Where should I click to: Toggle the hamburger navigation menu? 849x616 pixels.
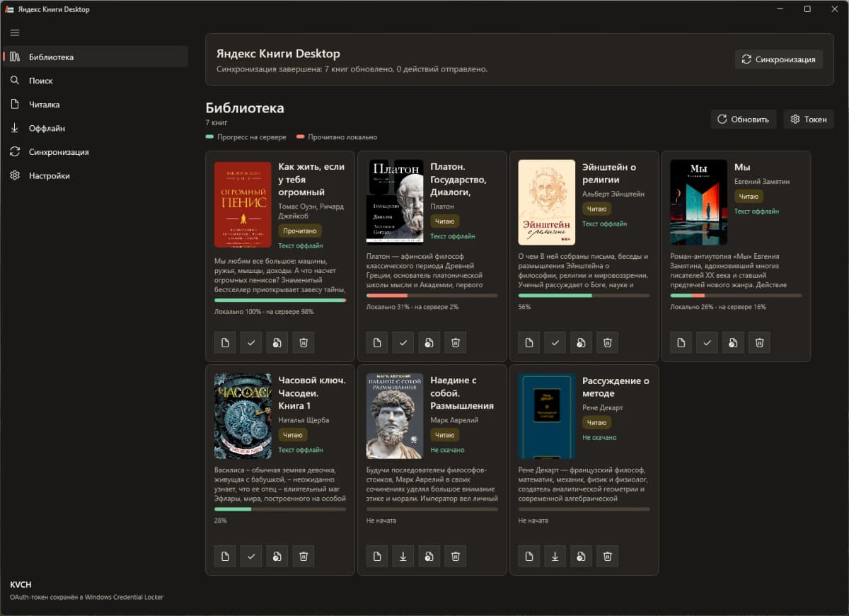[15, 33]
